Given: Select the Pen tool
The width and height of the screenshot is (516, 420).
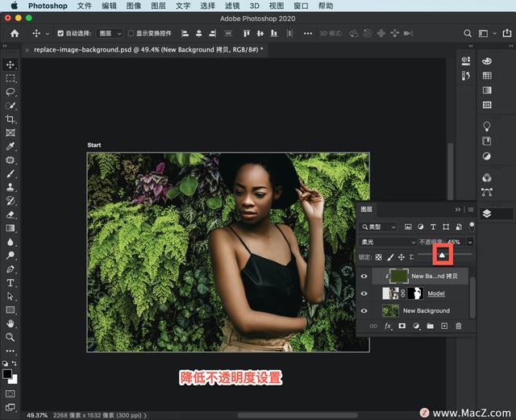Looking at the screenshot, I should pos(10,269).
